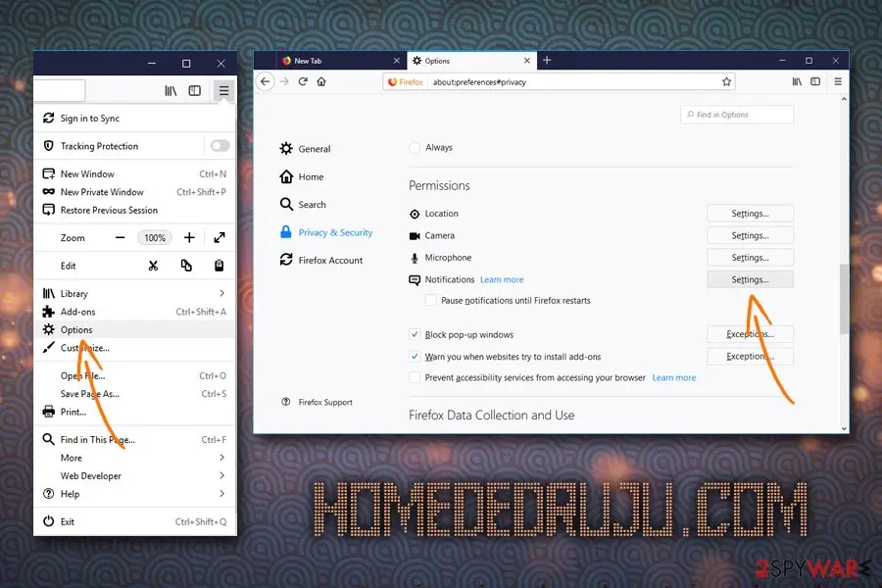Open New Private Window entry
The height and width of the screenshot is (588, 882).
tap(135, 192)
